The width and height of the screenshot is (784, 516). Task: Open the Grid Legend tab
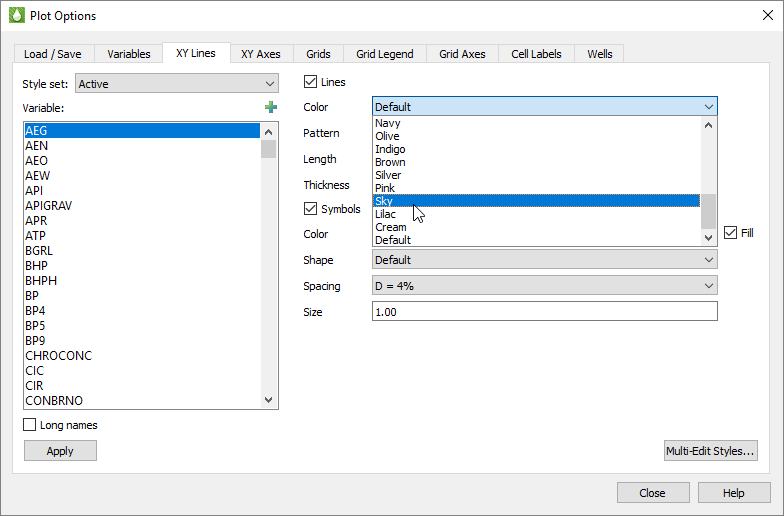coord(385,54)
